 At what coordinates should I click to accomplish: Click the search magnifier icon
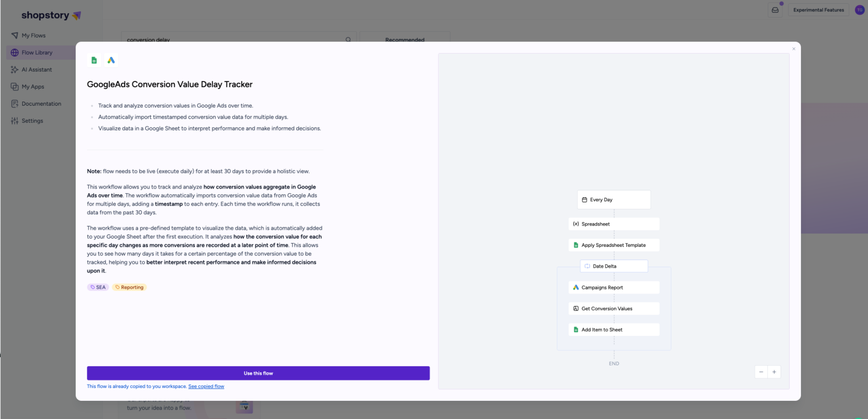pyautogui.click(x=348, y=39)
